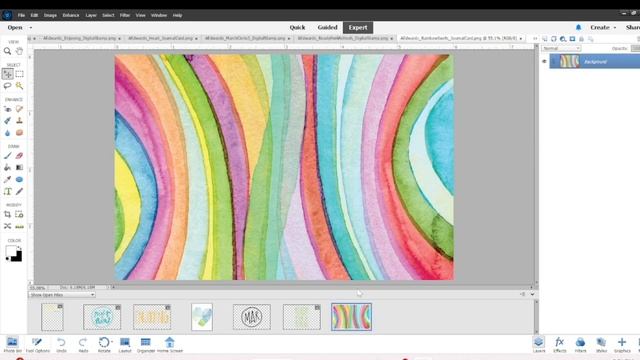The height and width of the screenshot is (360, 640).
Task: Switch to Quick mode
Action: tap(297, 27)
